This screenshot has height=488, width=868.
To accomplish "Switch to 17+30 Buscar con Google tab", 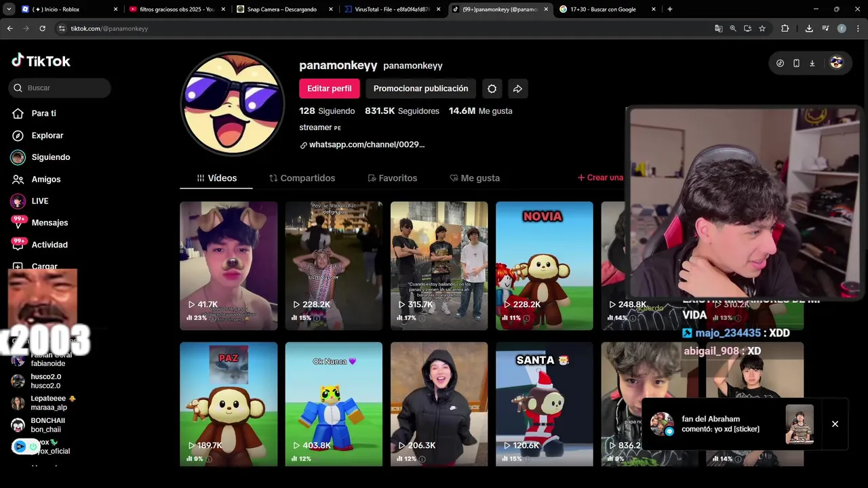I will (x=607, y=9).
